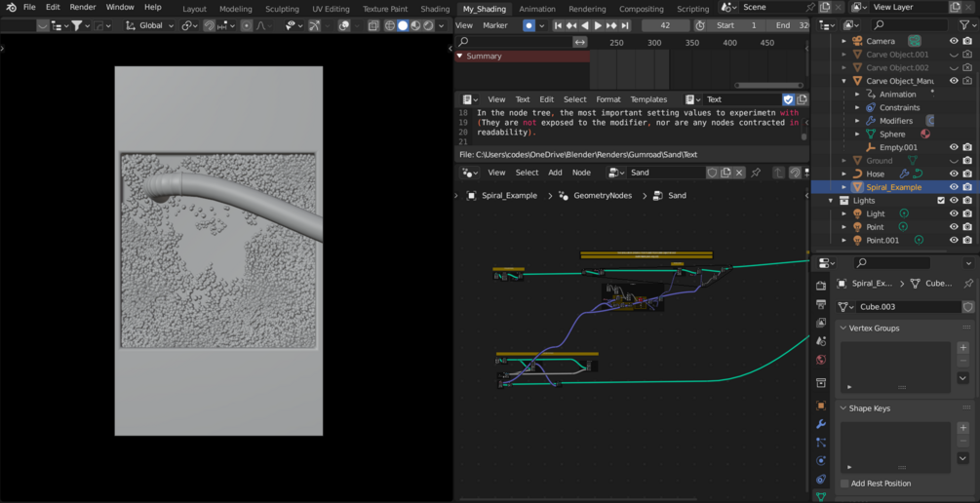The height and width of the screenshot is (503, 980).
Task: Open the View Layer properties tab
Action: 821,323
